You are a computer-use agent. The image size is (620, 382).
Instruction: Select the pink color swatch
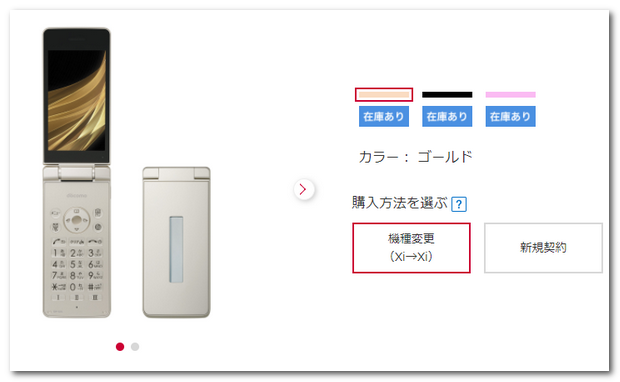[x=510, y=95]
